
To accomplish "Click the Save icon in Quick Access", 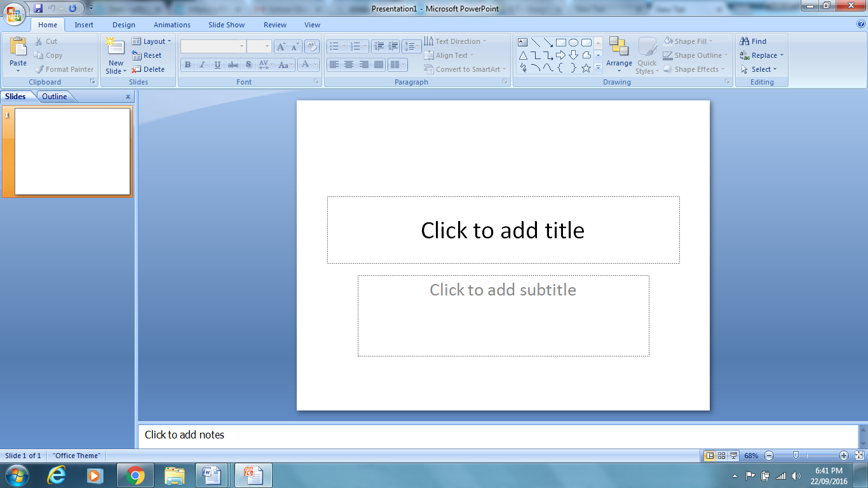I will [x=39, y=8].
